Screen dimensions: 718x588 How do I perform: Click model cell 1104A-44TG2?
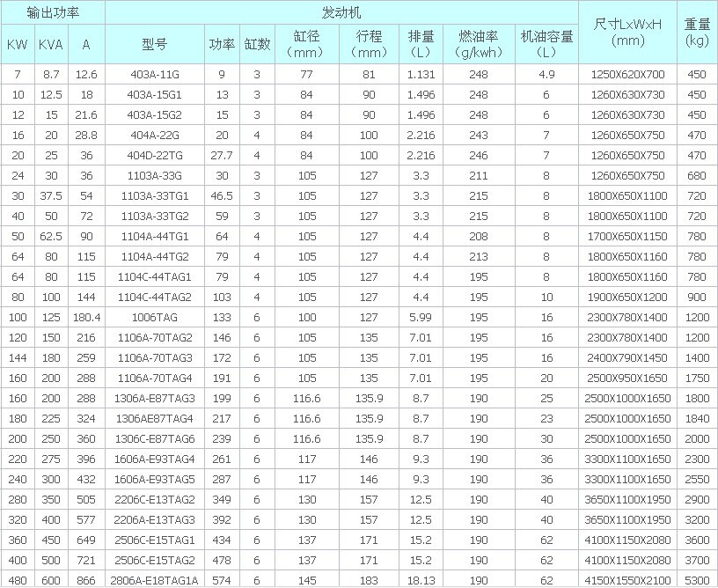point(155,256)
